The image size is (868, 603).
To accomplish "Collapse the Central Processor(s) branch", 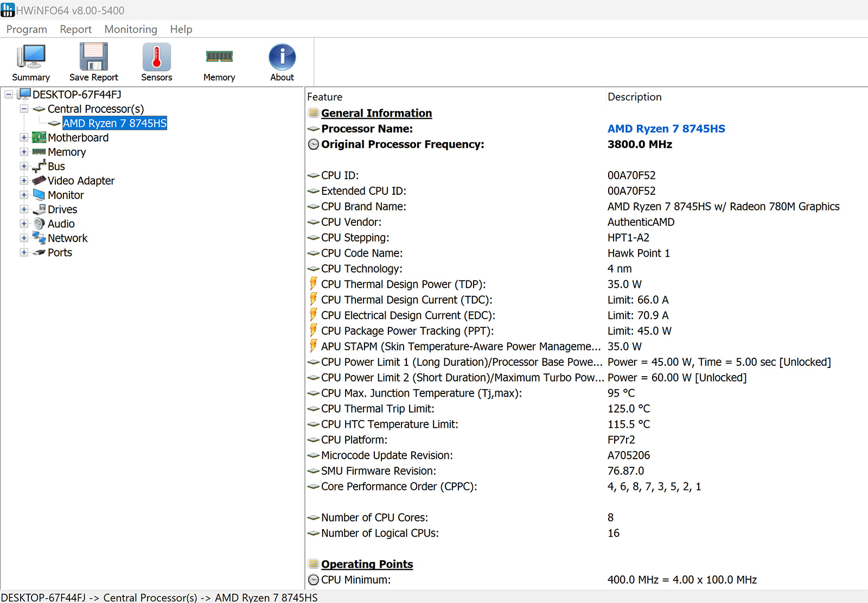I will tap(24, 109).
